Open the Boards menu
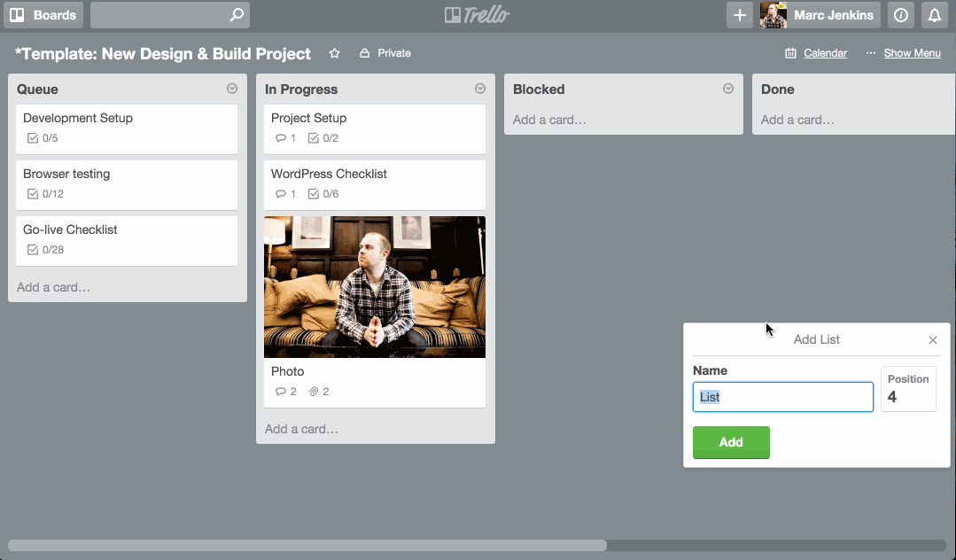Image resolution: width=956 pixels, height=560 pixels. coord(43,15)
